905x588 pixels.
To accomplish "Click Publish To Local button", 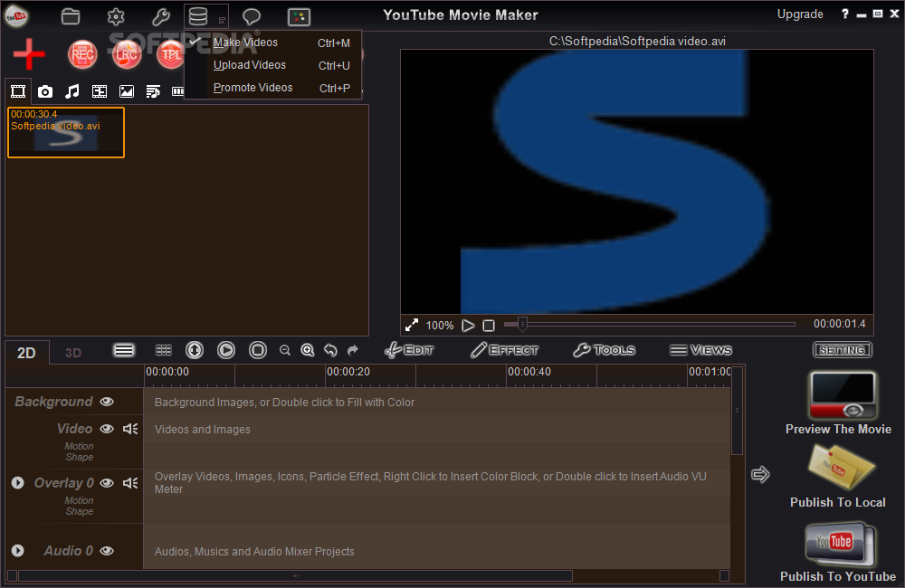I will (x=837, y=477).
